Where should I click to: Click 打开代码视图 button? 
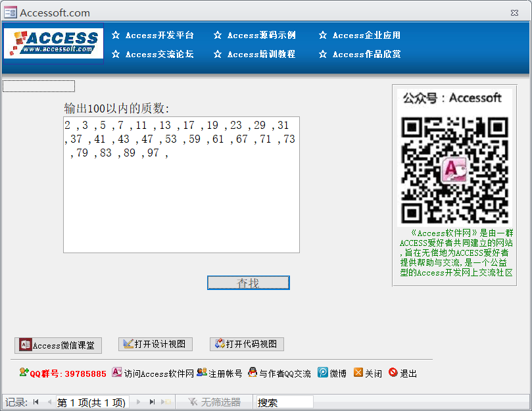click(x=247, y=344)
